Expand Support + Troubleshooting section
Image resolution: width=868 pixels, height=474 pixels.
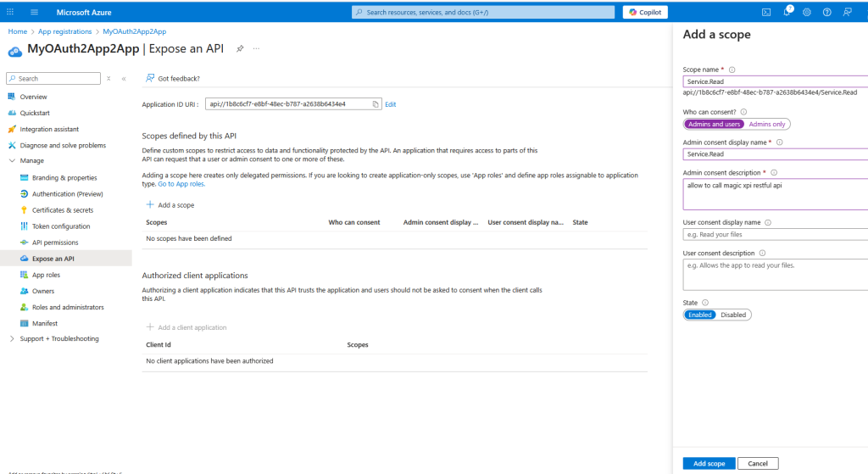(12, 338)
